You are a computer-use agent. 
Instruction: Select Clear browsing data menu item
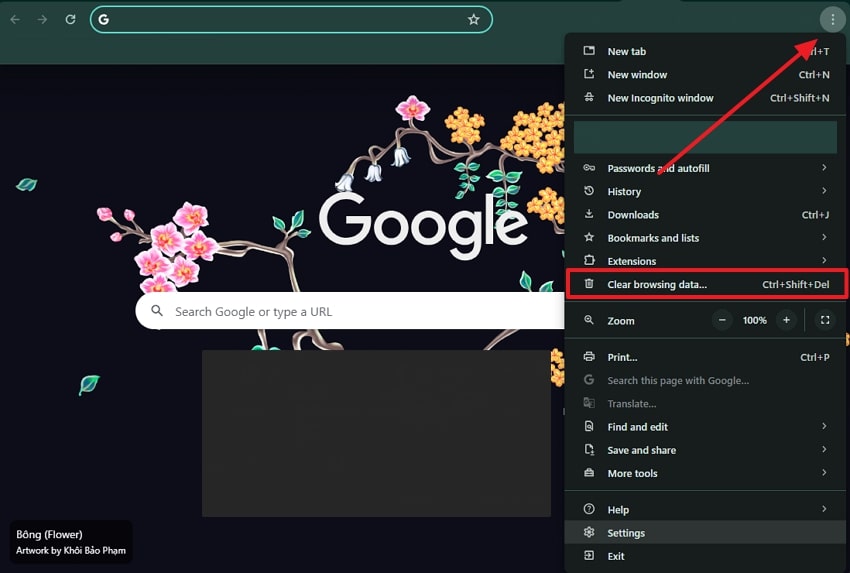tap(705, 284)
